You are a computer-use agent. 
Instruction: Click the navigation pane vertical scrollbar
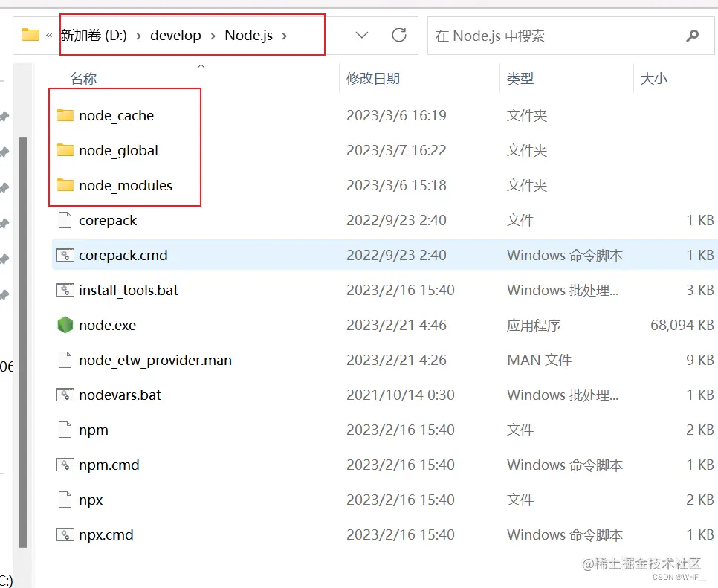pos(22,342)
